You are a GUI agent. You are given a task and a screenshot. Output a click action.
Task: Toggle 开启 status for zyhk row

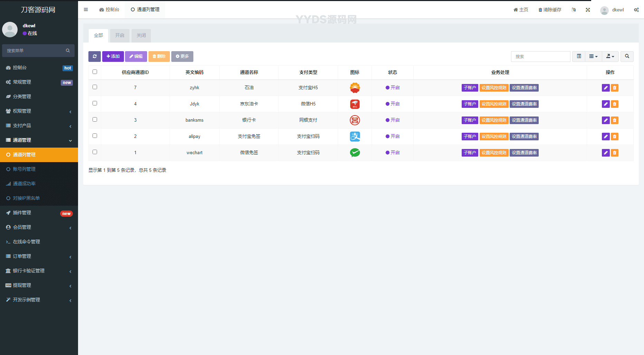pyautogui.click(x=393, y=88)
